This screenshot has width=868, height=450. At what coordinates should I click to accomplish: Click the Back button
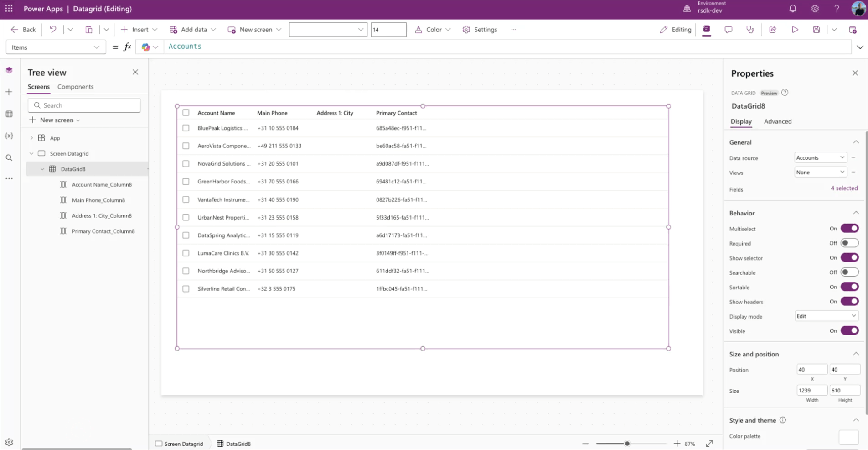23,30
